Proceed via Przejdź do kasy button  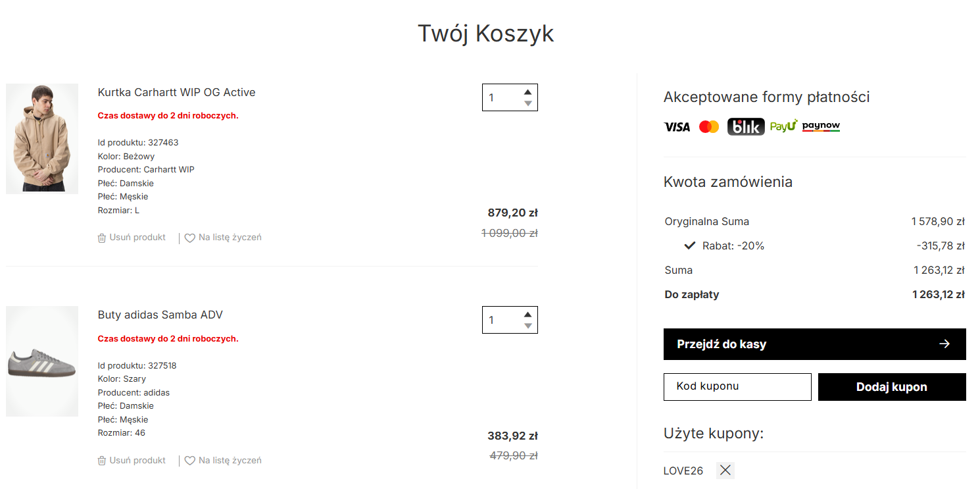(x=814, y=344)
